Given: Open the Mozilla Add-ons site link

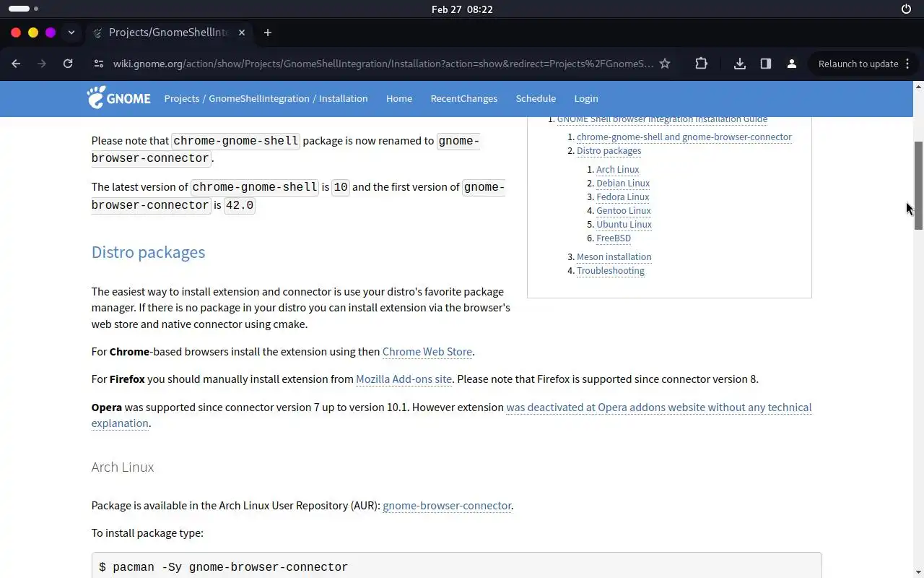Looking at the screenshot, I should pos(404,379).
